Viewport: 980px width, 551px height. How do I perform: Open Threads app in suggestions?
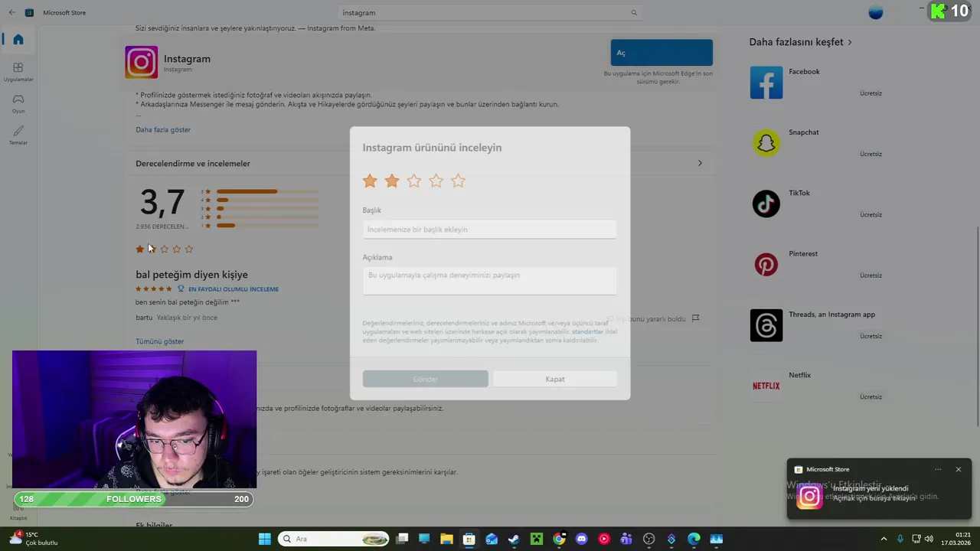[x=816, y=325]
